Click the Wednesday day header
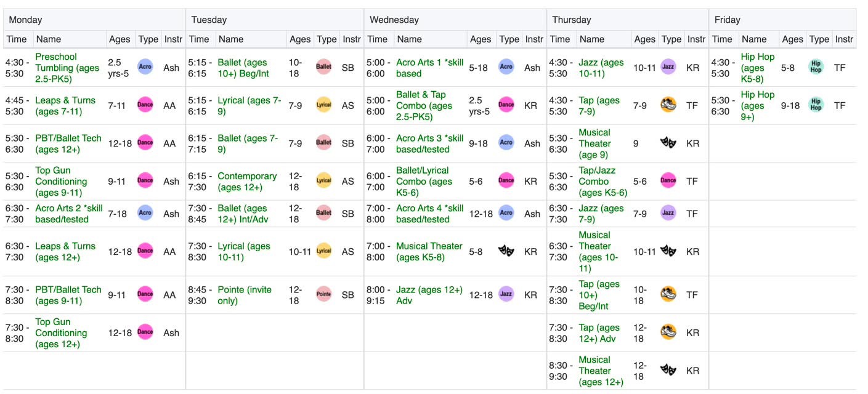Image resolution: width=868 pixels, height=394 pixels. (394, 20)
